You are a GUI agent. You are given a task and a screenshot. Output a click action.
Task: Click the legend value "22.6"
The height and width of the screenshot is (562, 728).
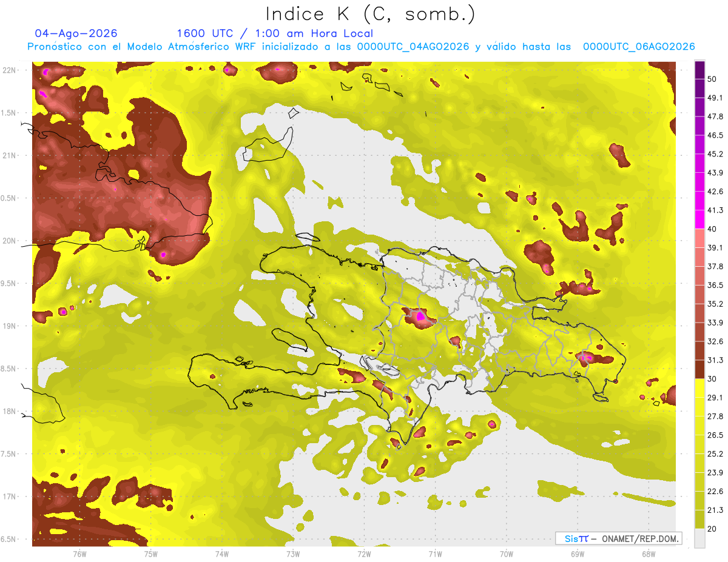click(x=715, y=492)
